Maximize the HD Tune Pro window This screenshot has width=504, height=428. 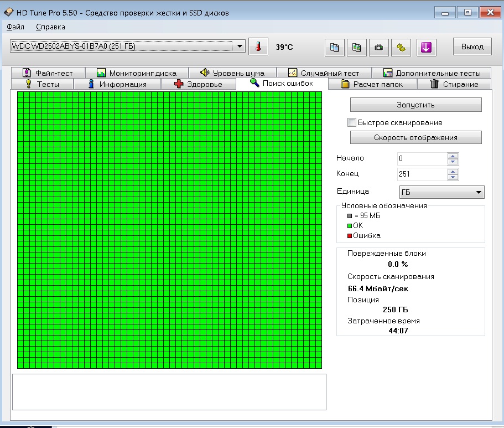[x=467, y=13]
